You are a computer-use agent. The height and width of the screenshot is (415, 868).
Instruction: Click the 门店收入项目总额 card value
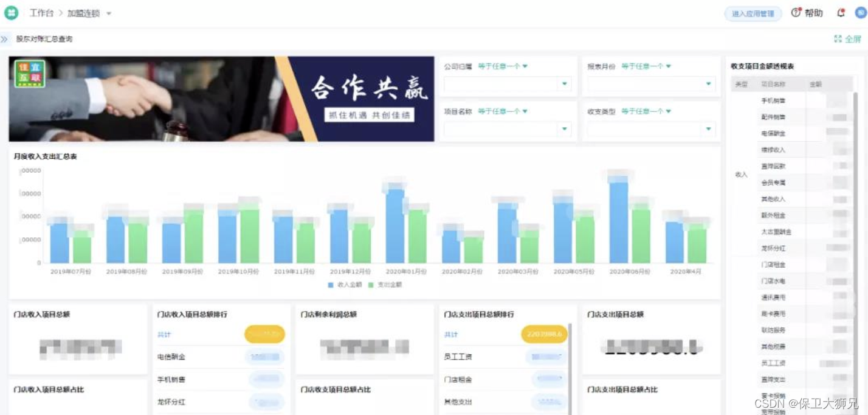[x=81, y=347]
